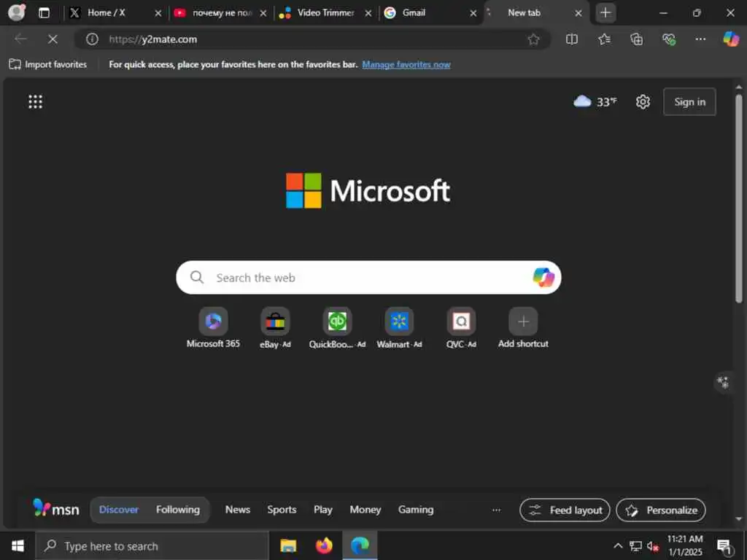Open the muted volume tray icon
The image size is (747, 560).
click(653, 546)
